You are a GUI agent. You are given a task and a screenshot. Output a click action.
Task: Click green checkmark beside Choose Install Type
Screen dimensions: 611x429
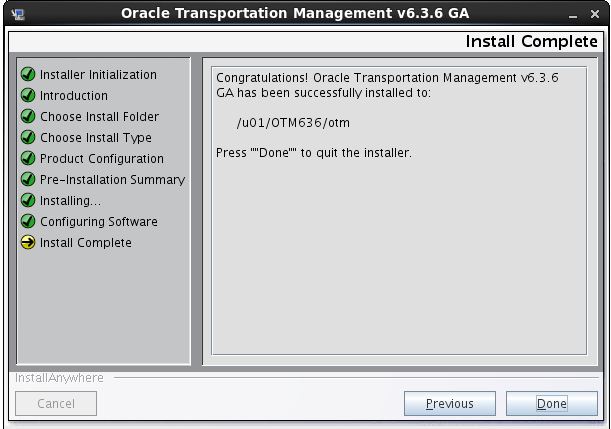(x=28, y=137)
